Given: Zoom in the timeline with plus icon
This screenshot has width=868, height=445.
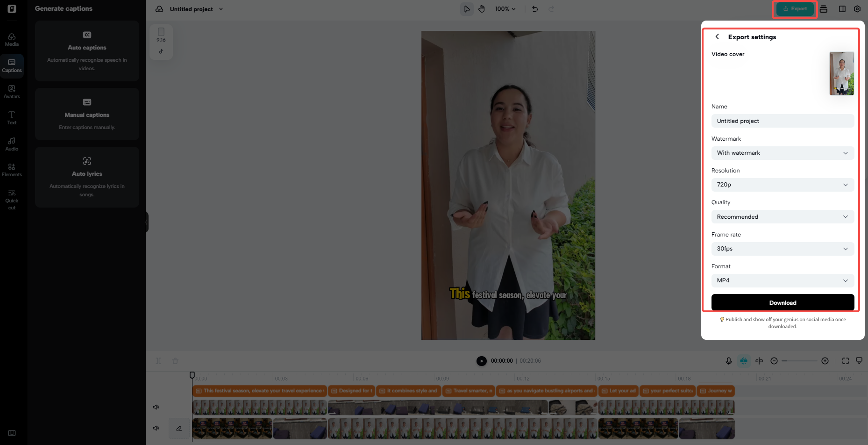Looking at the screenshot, I should point(825,361).
